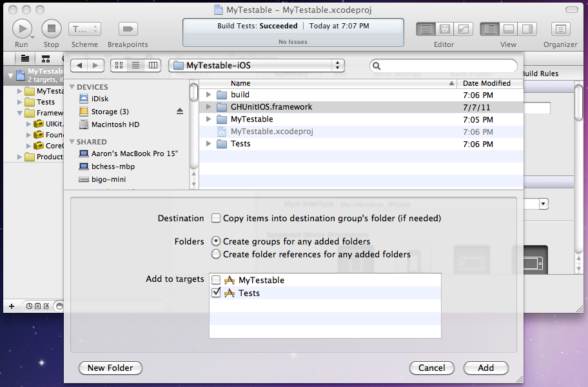The width and height of the screenshot is (588, 387).
Task: Click the plus button below the navigator
Action: tap(12, 306)
